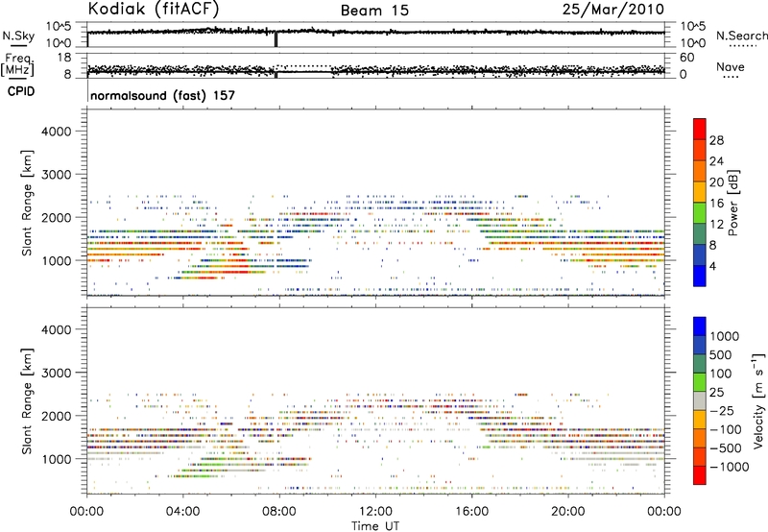Image resolution: width=768 pixels, height=532 pixels.
Task: Click the red top segment of Power colorbar
Action: 700,129
